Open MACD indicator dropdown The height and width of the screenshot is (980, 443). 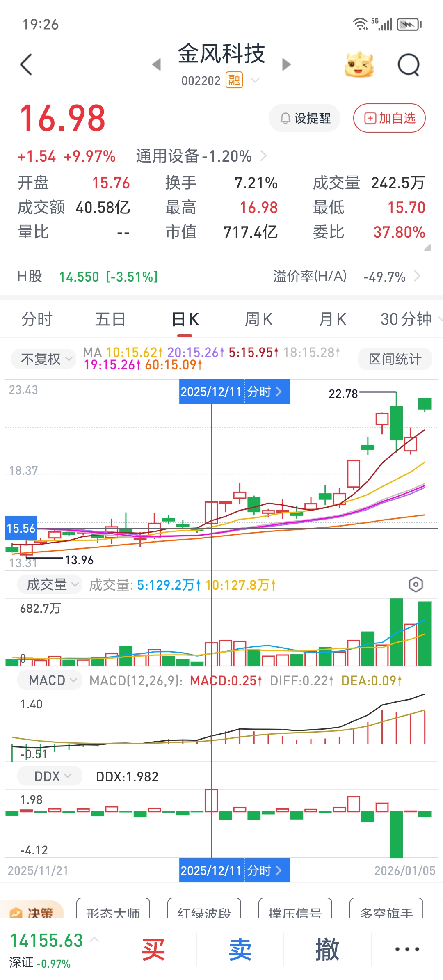[x=50, y=680]
